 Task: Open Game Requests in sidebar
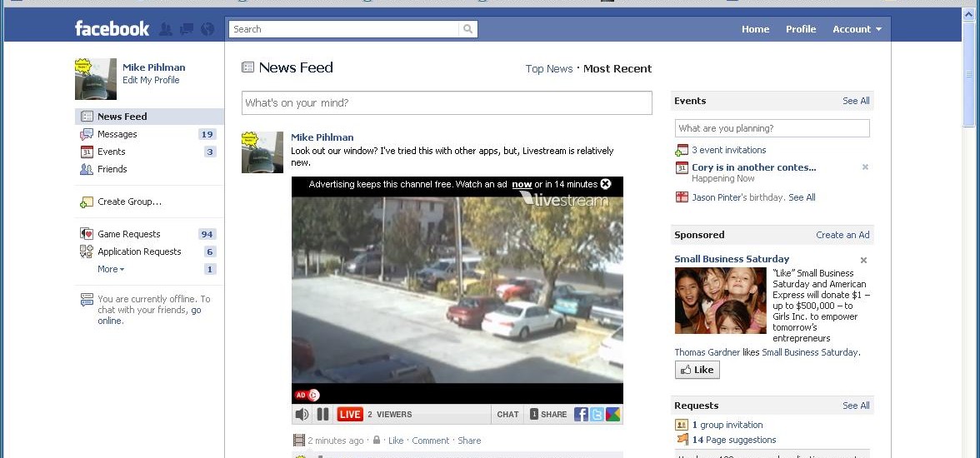click(128, 234)
